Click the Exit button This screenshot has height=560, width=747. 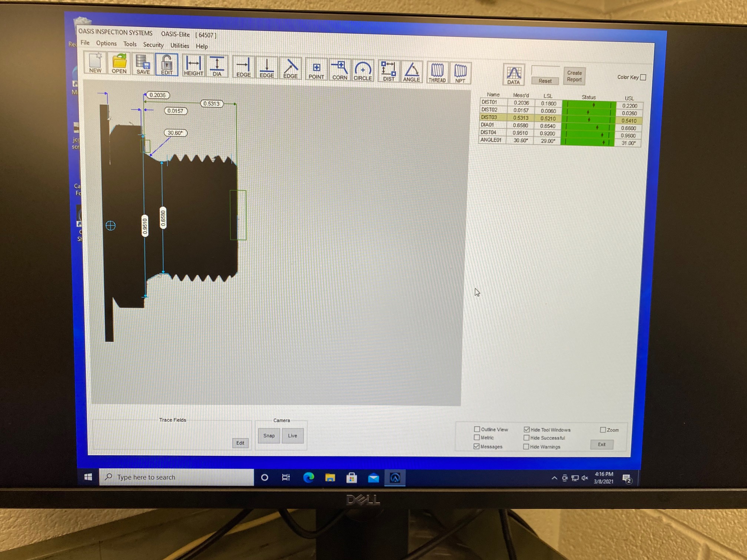pos(602,444)
